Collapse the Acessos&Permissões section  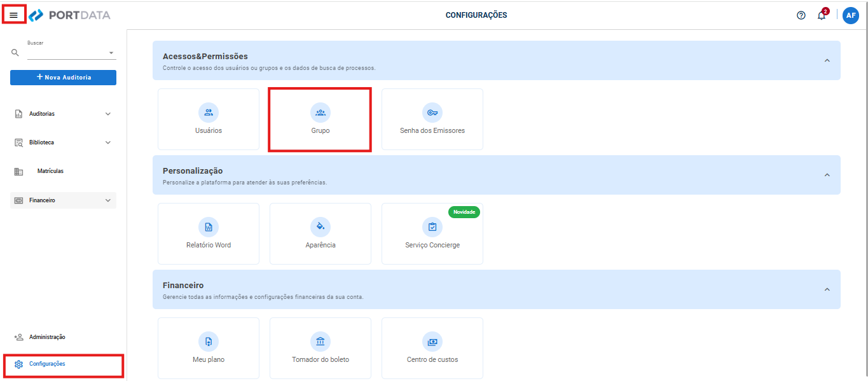827,60
